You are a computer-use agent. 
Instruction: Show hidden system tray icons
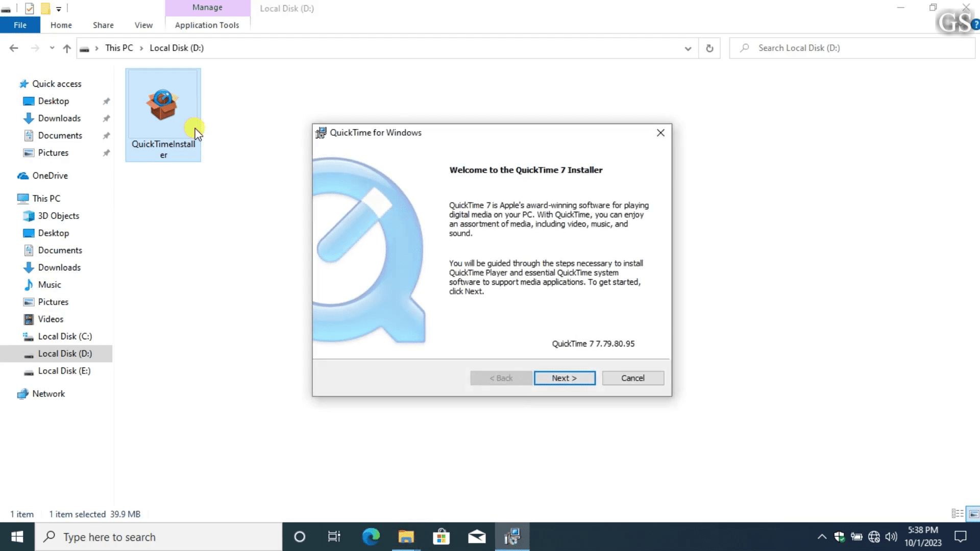(822, 537)
